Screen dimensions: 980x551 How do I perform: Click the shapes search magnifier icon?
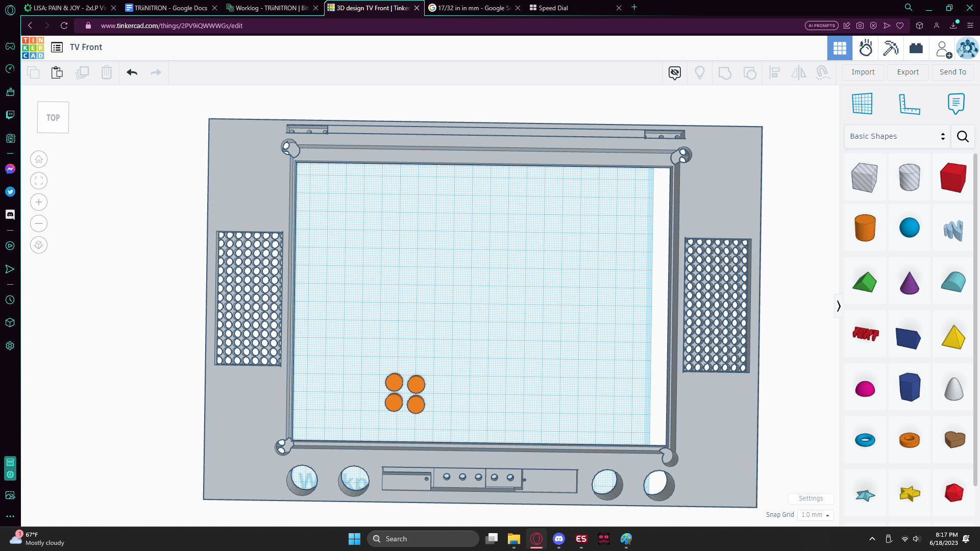click(963, 136)
